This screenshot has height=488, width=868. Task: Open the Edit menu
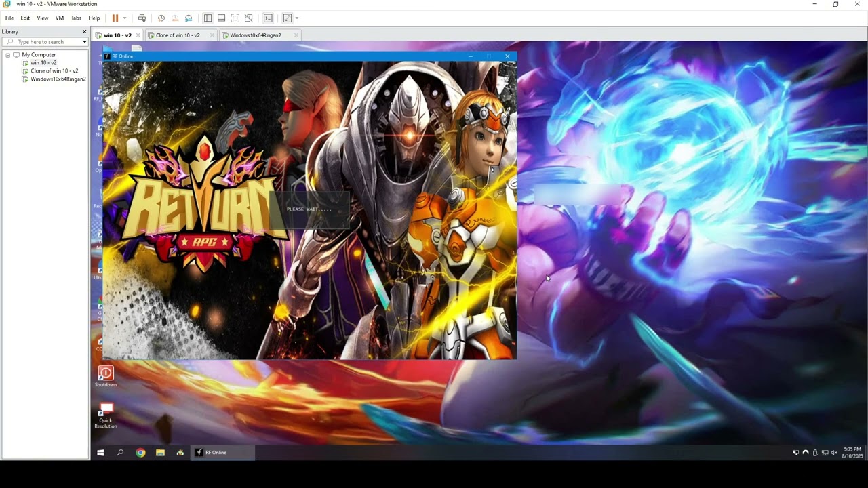pyautogui.click(x=25, y=18)
